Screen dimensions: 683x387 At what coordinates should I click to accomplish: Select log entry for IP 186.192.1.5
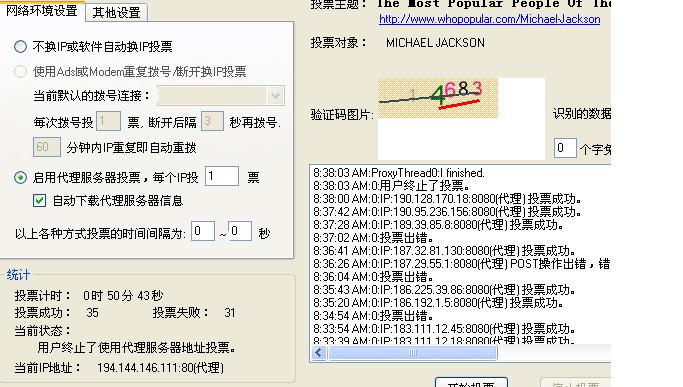[x=439, y=302]
